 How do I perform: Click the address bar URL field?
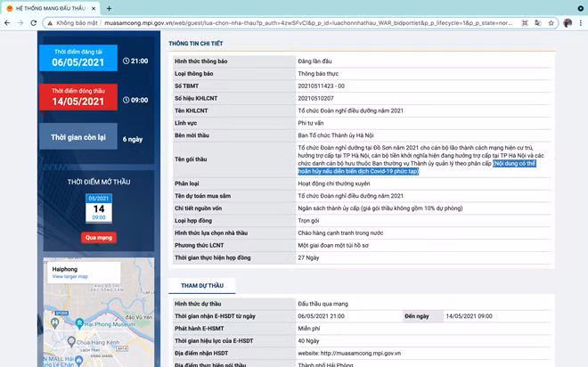[307, 23]
